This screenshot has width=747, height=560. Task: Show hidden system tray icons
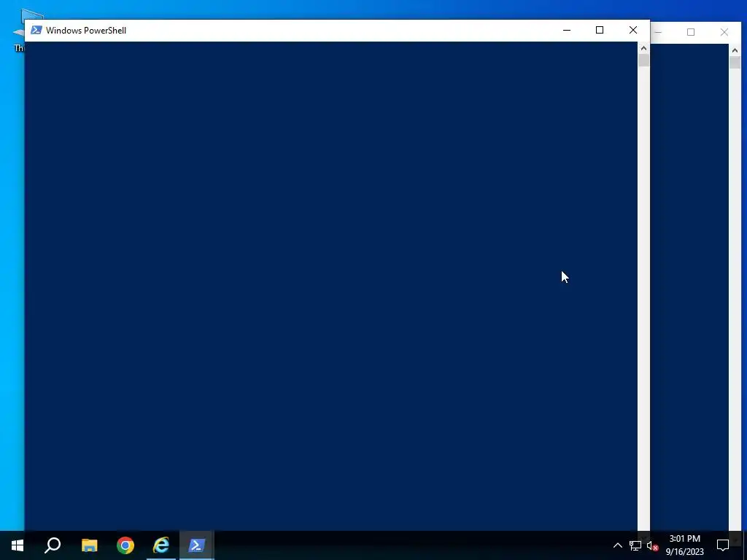[617, 545]
